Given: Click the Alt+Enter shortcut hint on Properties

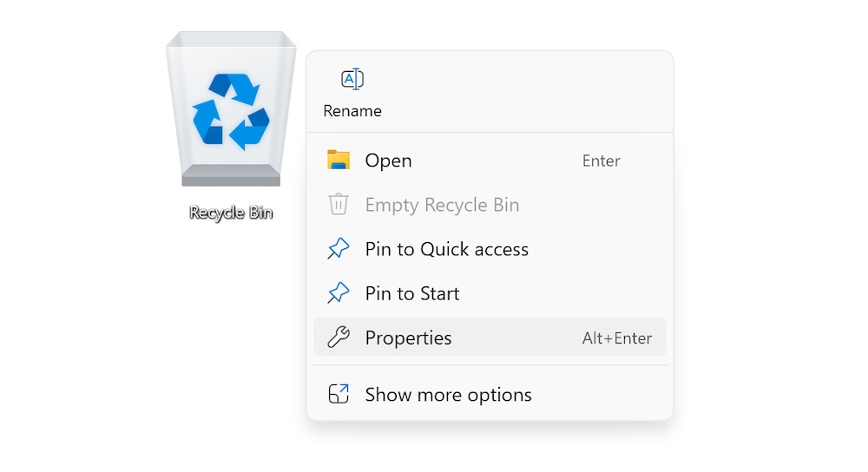Looking at the screenshot, I should (x=616, y=338).
